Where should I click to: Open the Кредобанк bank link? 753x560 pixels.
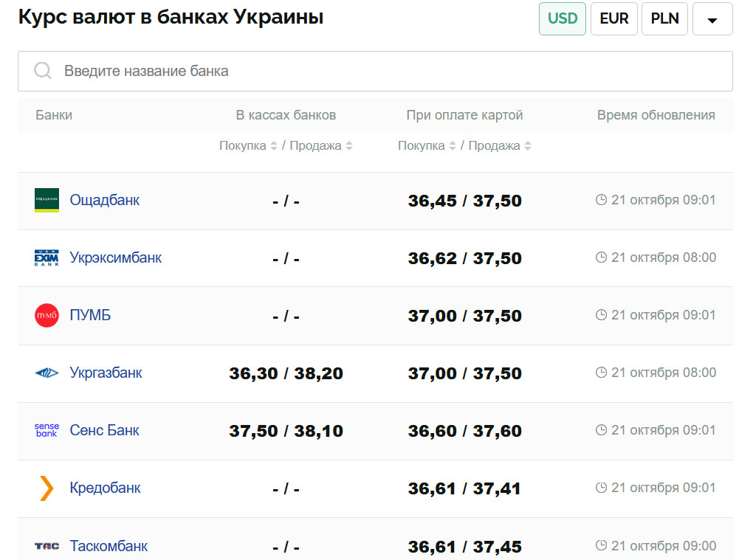point(105,488)
